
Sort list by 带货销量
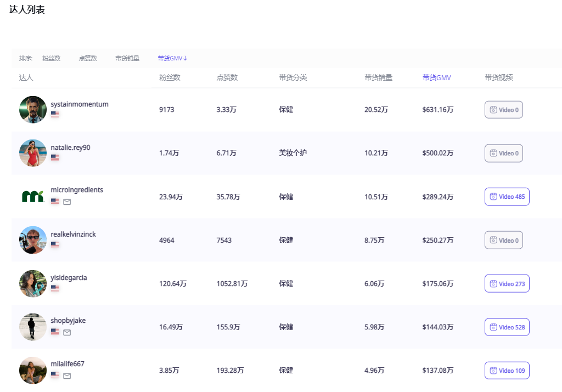pyautogui.click(x=127, y=58)
